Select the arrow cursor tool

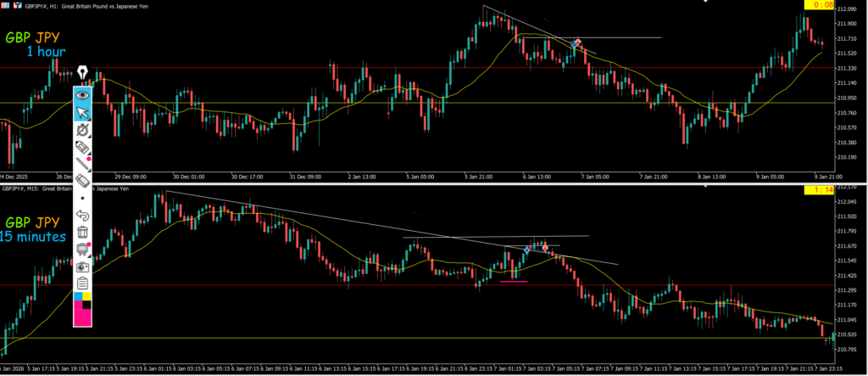click(x=82, y=113)
